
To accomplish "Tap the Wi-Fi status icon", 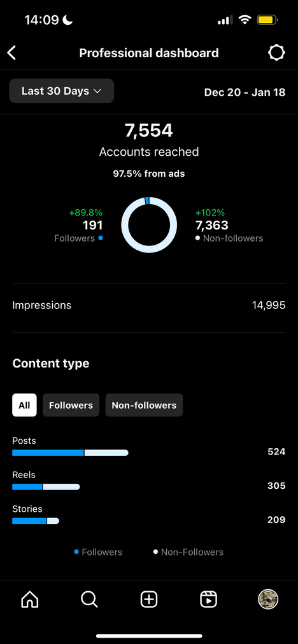I will [245, 20].
